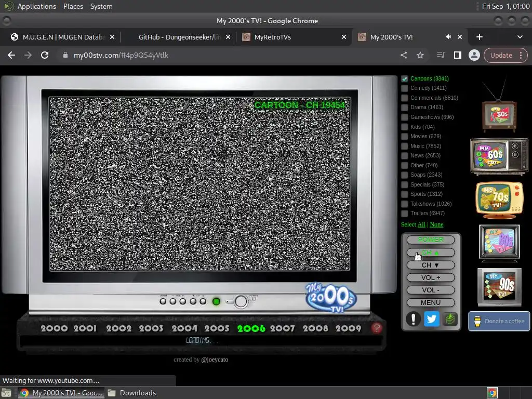Open the Twitter icon on the remote
This screenshot has width=532, height=399.
[432, 319]
